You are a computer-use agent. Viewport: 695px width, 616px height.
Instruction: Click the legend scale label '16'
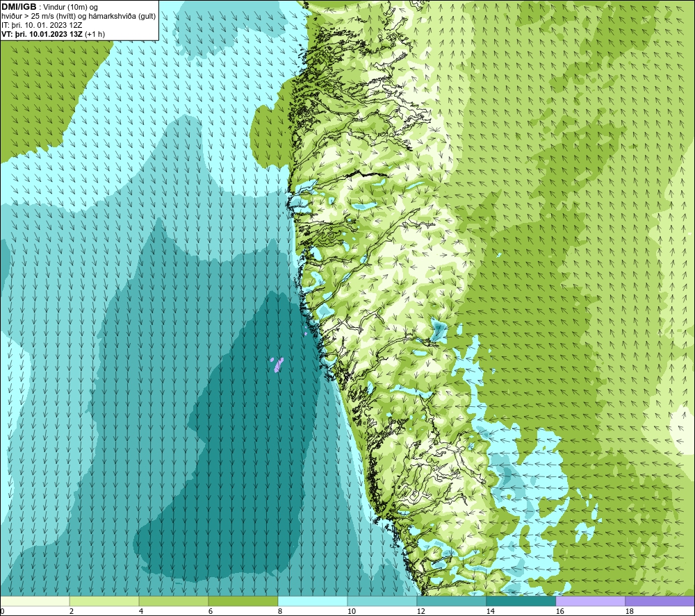[x=559, y=611]
